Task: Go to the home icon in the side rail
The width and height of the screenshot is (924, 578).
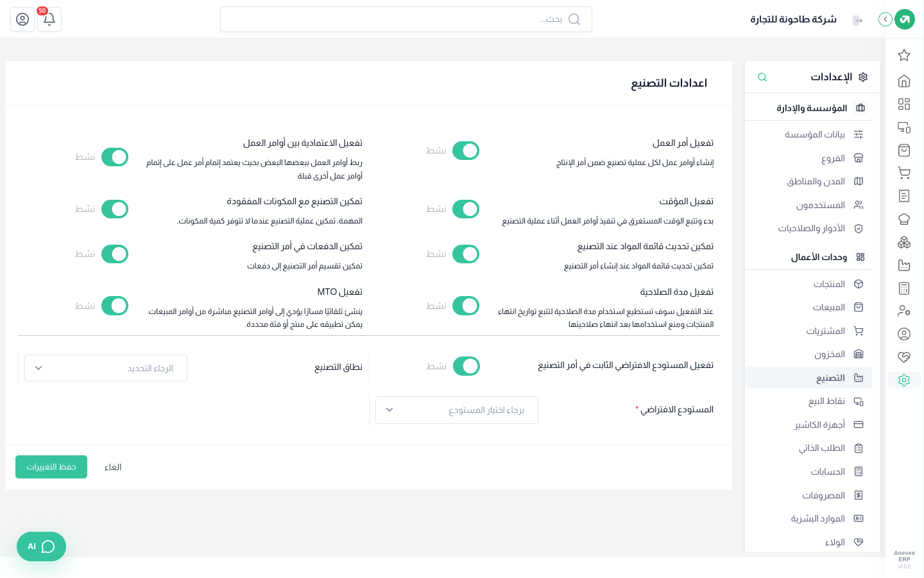Action: pyautogui.click(x=904, y=81)
